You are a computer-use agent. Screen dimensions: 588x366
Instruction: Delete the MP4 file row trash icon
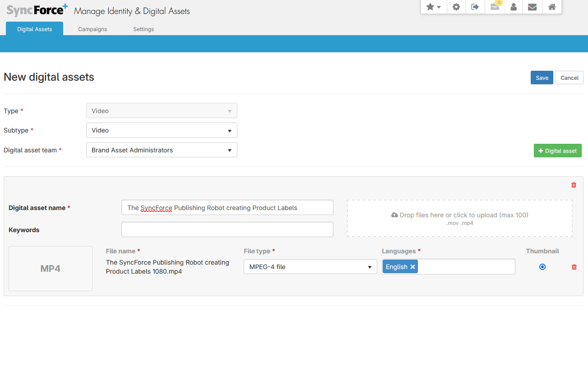[574, 267]
